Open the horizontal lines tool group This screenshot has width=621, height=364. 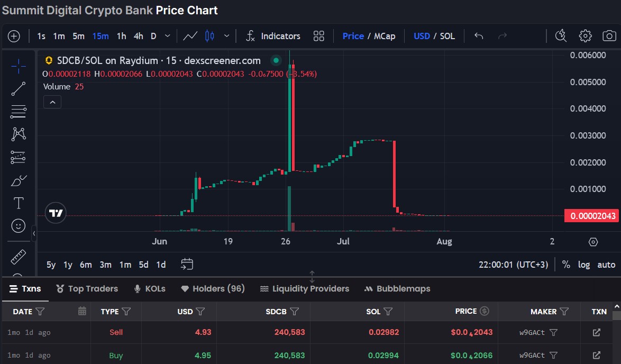pyautogui.click(x=18, y=112)
